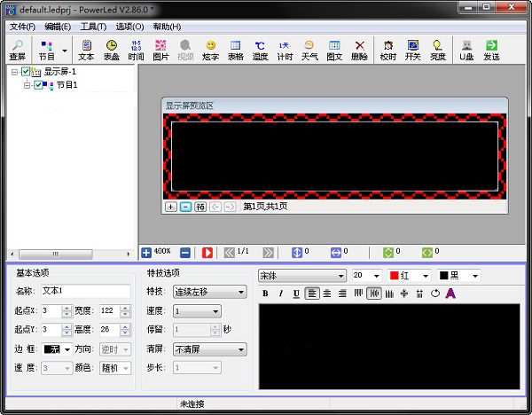Click the U盘 USB export icon
532x415 pixels.
(467, 51)
